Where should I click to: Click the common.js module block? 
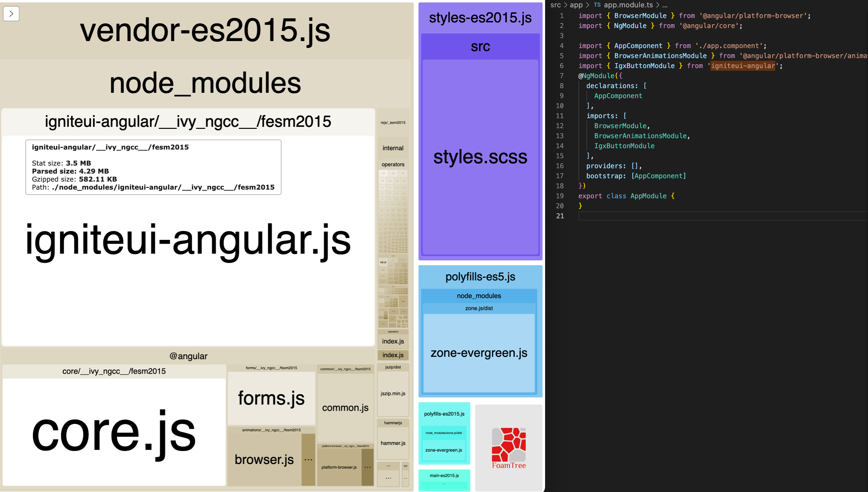pyautogui.click(x=345, y=408)
